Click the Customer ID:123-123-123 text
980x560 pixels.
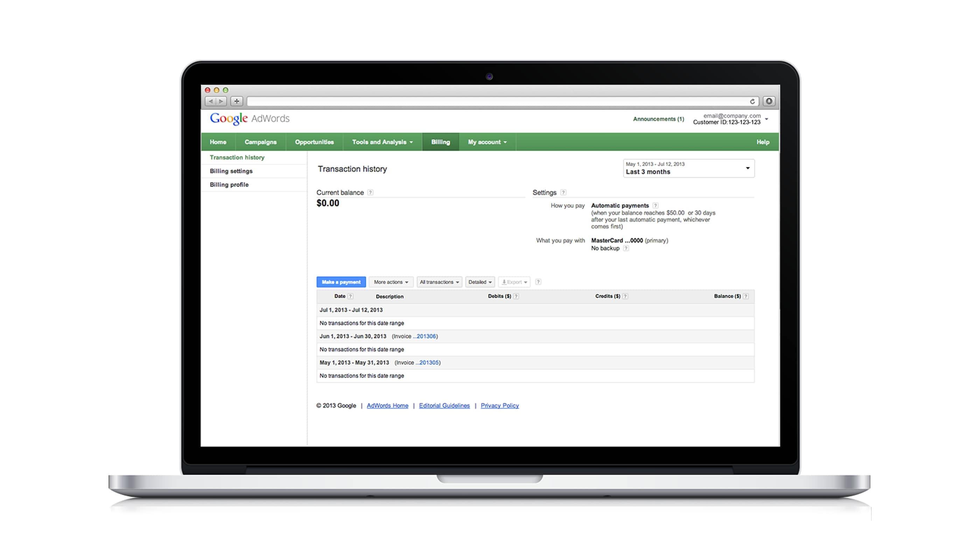(727, 122)
